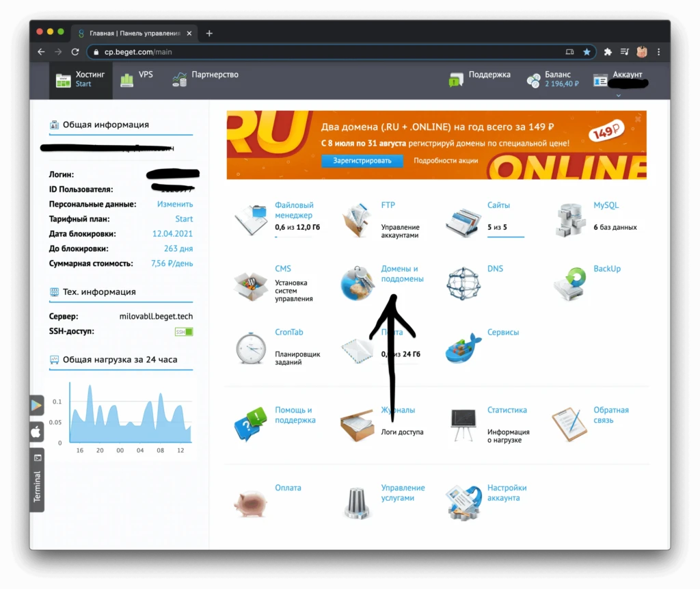The width and height of the screenshot is (700, 589).
Task: Toggle the SSH-доступ switch
Action: [183, 332]
